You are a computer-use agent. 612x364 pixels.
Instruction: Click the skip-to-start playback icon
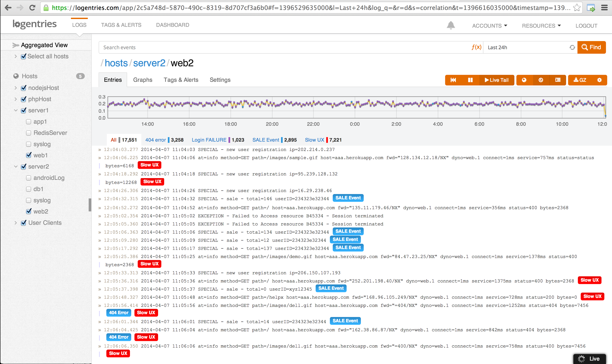tap(453, 80)
